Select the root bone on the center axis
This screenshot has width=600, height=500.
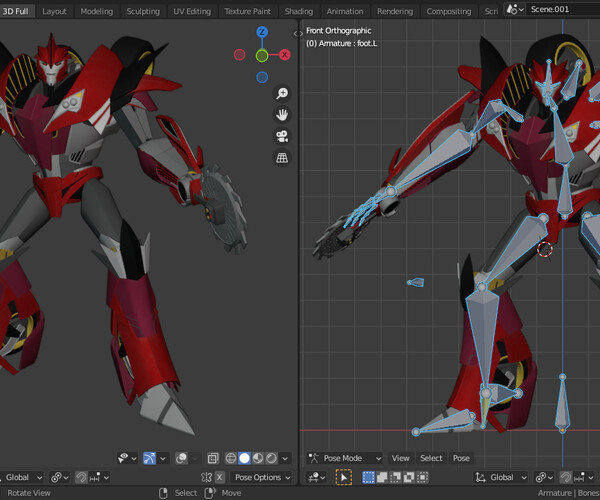point(562,404)
